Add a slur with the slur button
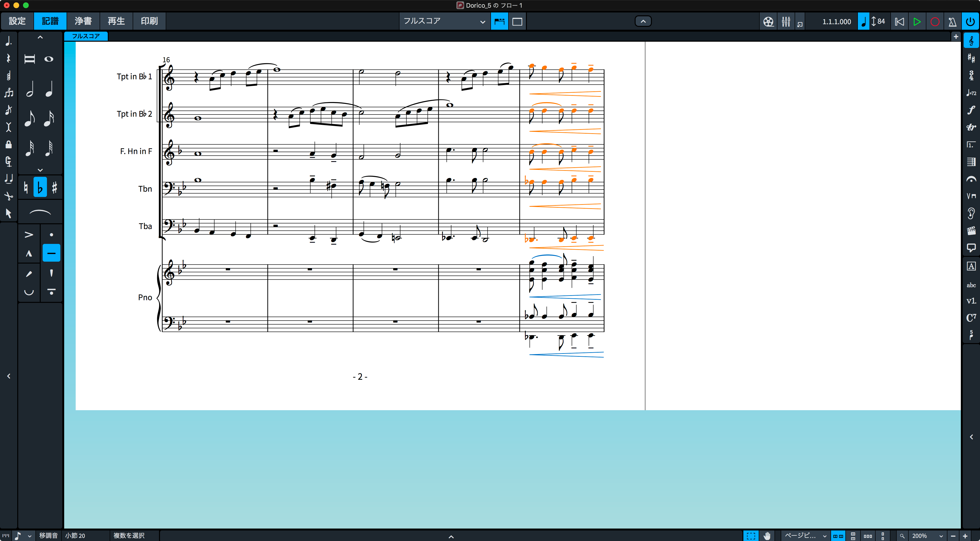This screenshot has height=541, width=980. click(40, 213)
